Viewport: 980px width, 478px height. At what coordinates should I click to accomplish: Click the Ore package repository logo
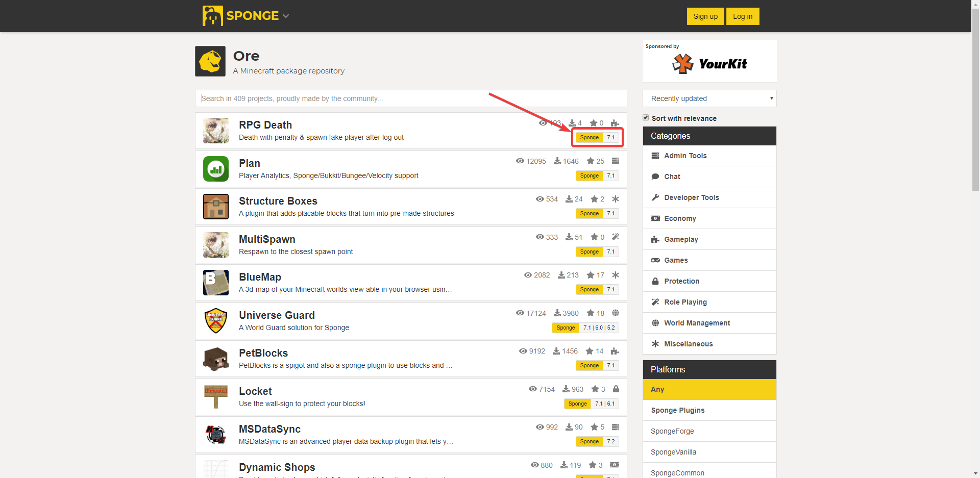[x=210, y=61]
